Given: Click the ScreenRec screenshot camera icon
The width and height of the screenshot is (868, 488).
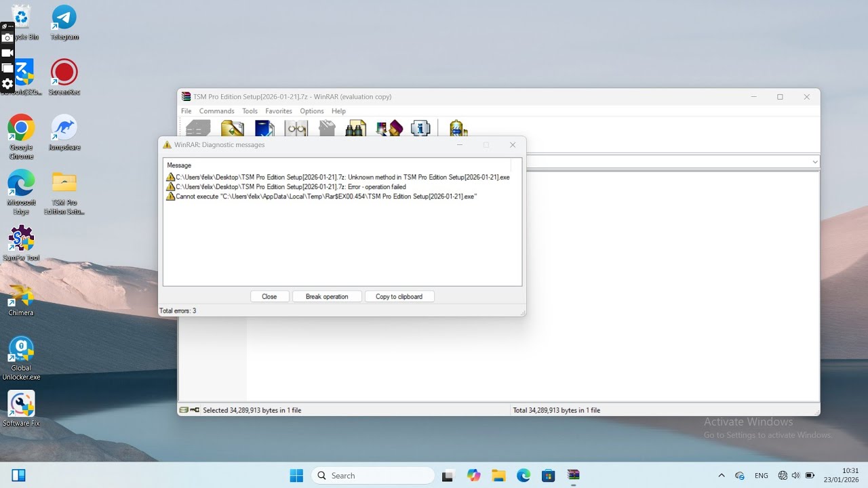Looking at the screenshot, I should (x=7, y=38).
